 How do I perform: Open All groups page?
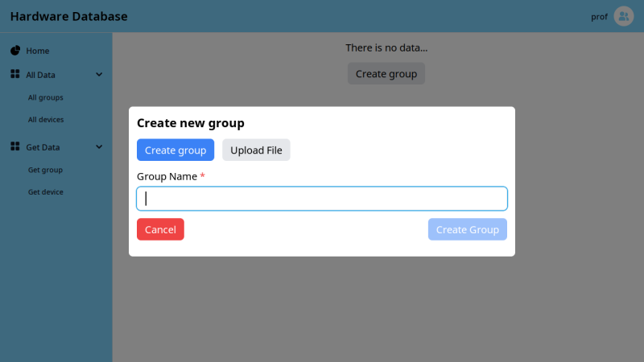pyautogui.click(x=46, y=97)
